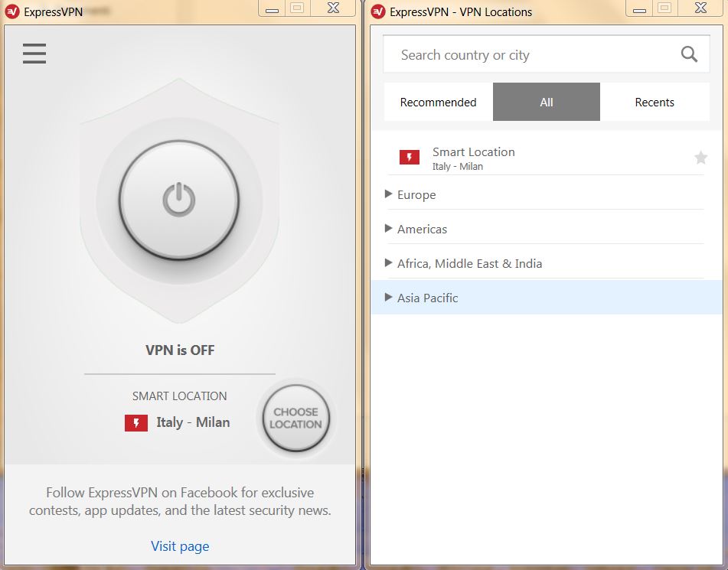This screenshot has width=728, height=570.
Task: Minimize the VPN Locations window
Action: (x=639, y=9)
